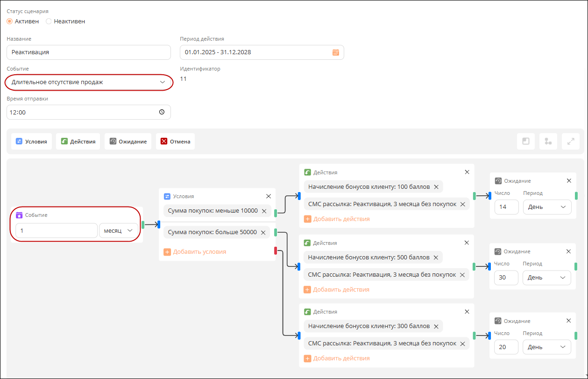Select the Активен radio button

coord(9,21)
